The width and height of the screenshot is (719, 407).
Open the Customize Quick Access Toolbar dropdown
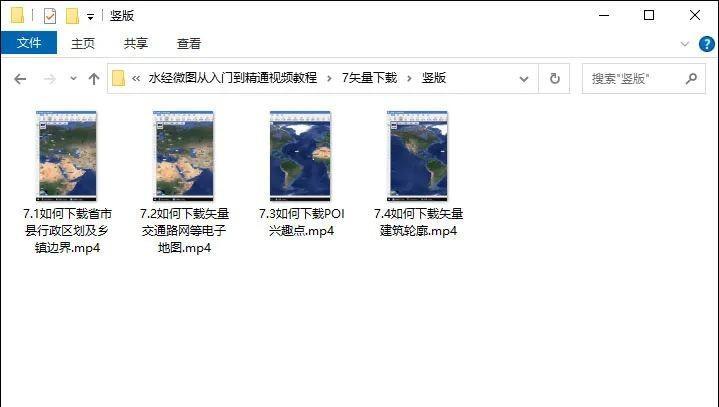pyautogui.click(x=90, y=17)
